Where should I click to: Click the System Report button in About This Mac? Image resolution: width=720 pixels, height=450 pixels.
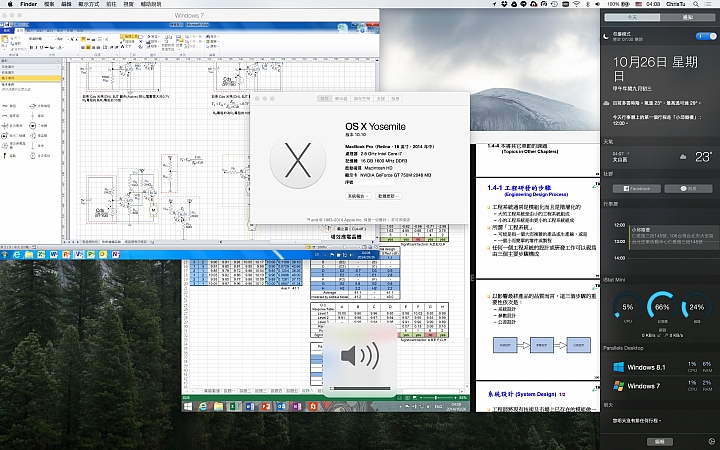(356, 196)
